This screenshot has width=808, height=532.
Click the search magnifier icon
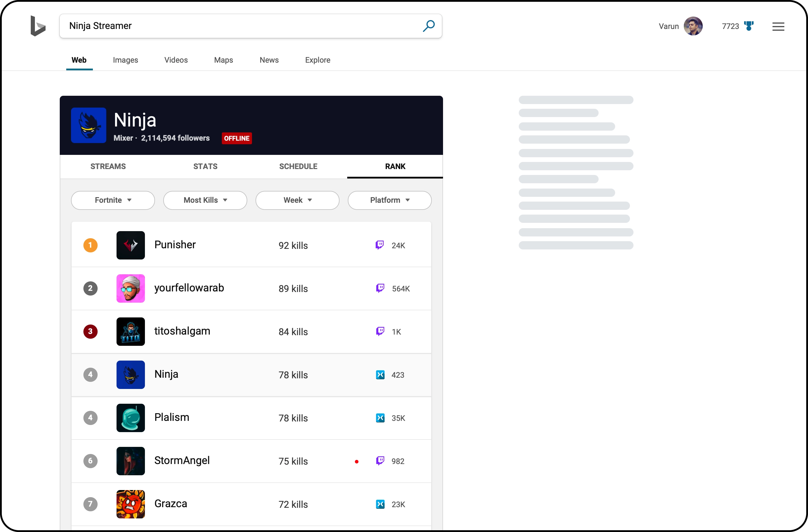tap(429, 26)
